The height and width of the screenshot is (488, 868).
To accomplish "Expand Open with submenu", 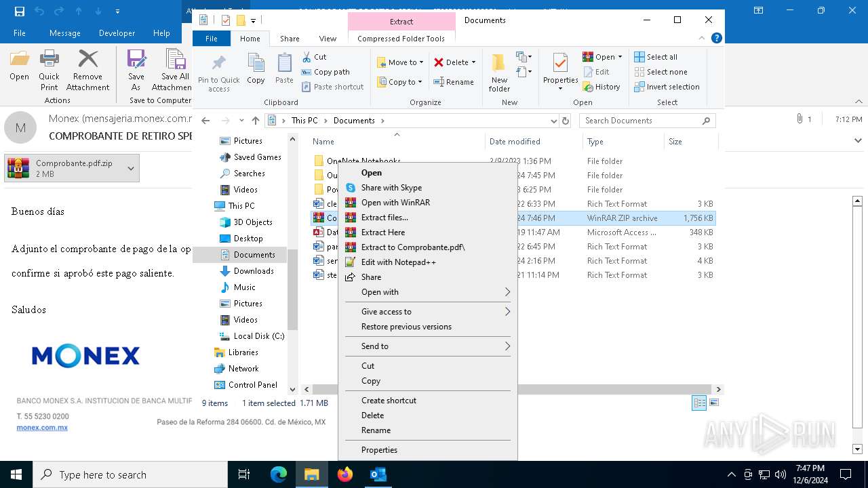I will click(x=428, y=292).
